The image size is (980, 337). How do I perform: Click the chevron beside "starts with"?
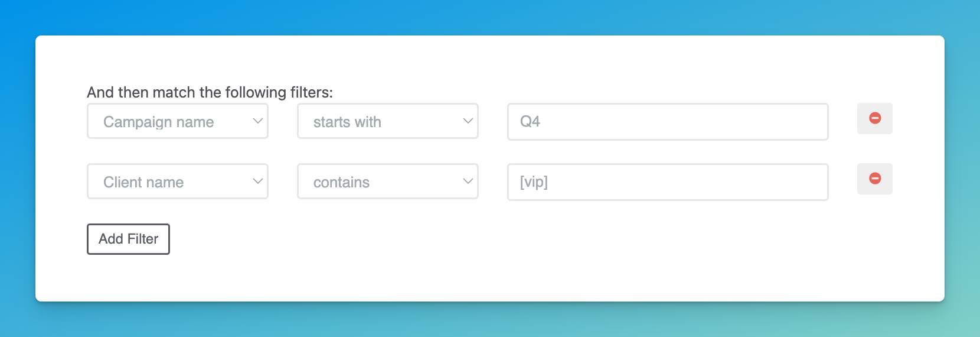(x=468, y=121)
